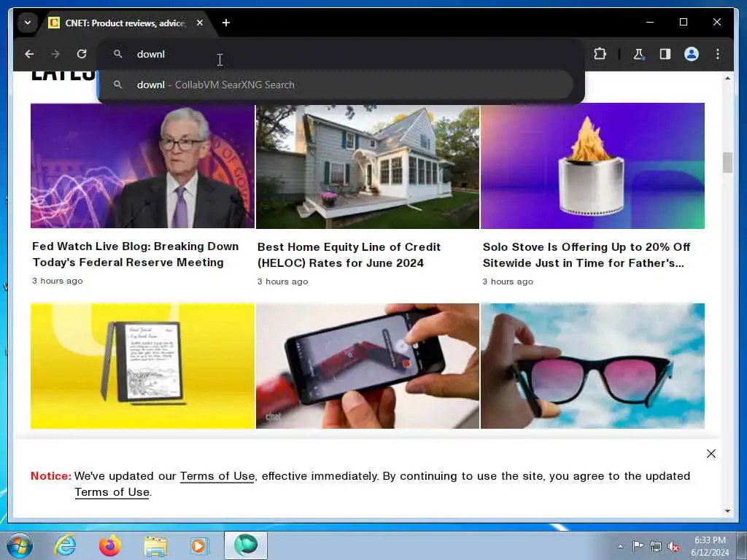Viewport: 747px width, 560px height.
Task: Open the Chrome Labs flask icon
Action: (x=638, y=54)
